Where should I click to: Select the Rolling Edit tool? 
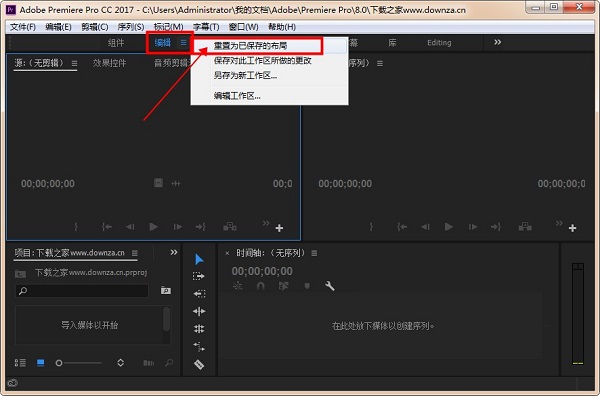pos(199,329)
